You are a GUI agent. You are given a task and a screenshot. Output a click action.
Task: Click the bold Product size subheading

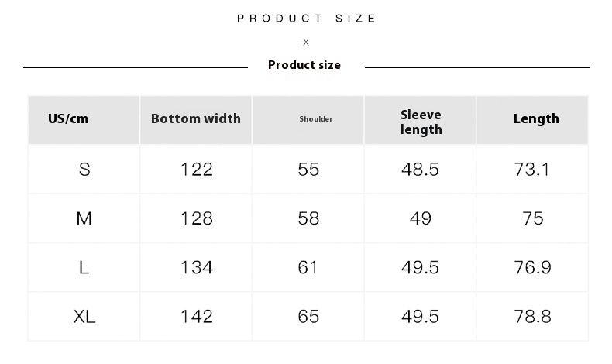point(304,65)
